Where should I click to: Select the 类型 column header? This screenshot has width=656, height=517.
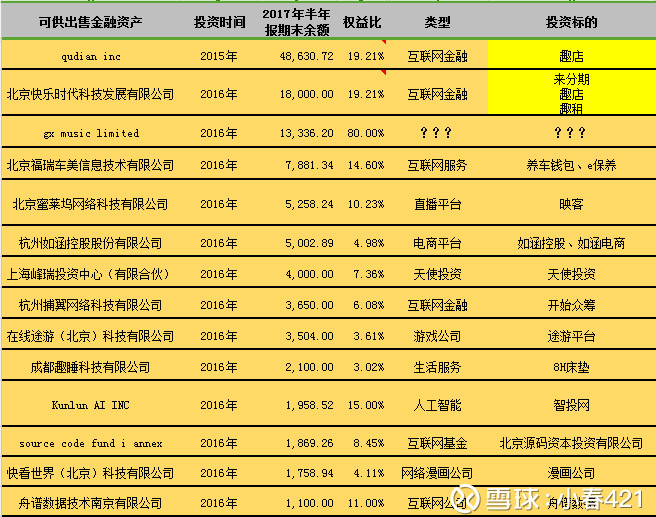click(x=437, y=22)
